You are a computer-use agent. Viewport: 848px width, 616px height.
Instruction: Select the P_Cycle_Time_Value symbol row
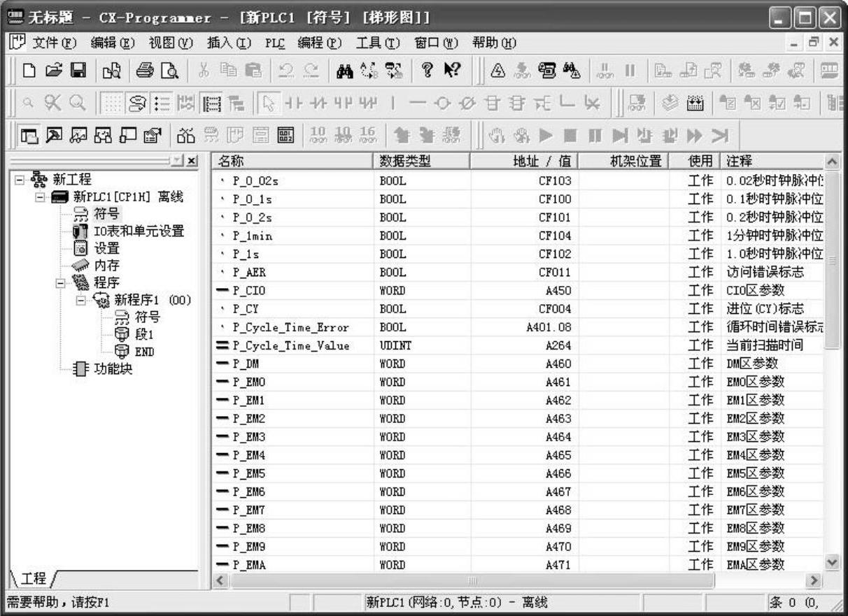pos(518,345)
